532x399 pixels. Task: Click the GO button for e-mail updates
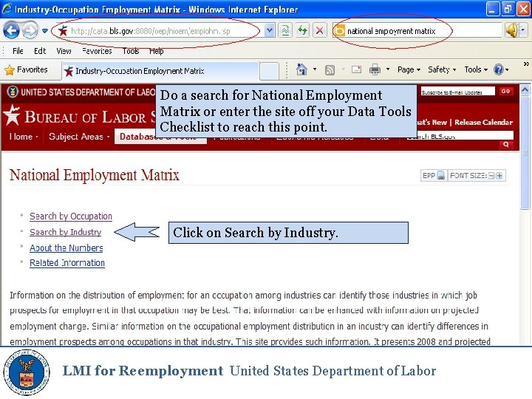click(505, 92)
